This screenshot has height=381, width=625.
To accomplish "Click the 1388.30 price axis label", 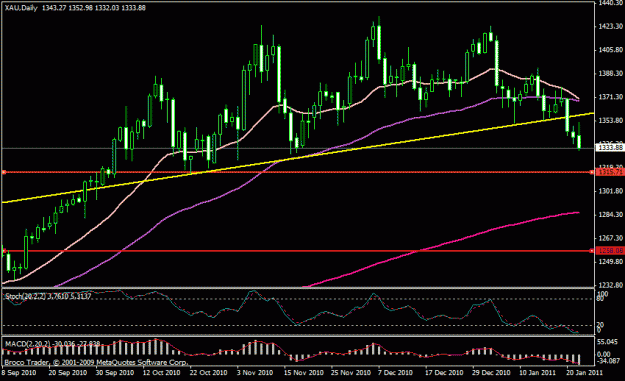I will 610,73.
